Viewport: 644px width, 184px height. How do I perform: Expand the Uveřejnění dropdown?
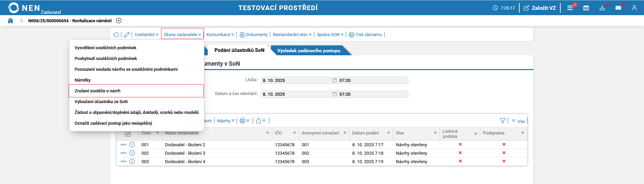click(x=147, y=34)
